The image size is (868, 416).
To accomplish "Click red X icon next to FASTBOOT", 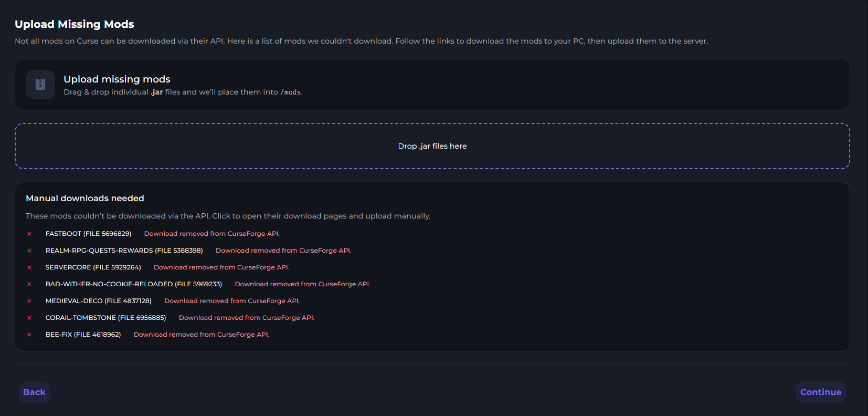I will (29, 234).
